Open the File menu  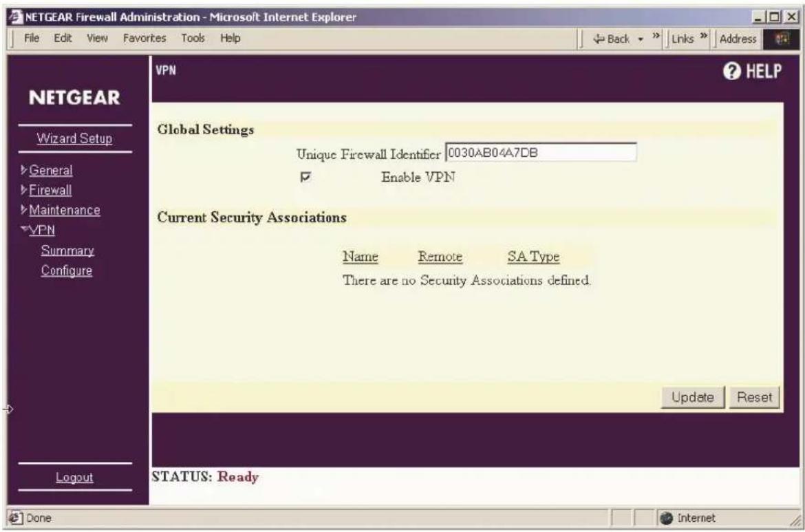[32, 39]
